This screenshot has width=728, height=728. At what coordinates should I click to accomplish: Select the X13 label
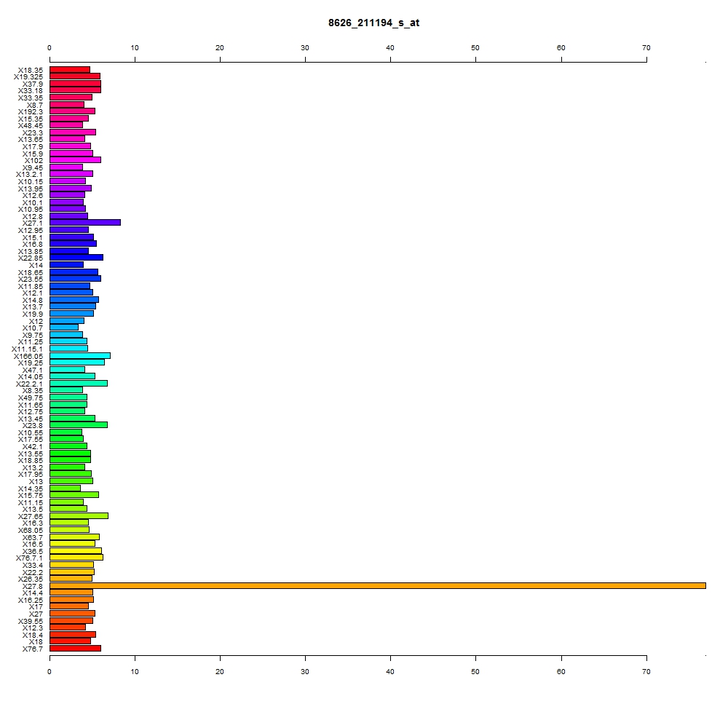(36, 481)
